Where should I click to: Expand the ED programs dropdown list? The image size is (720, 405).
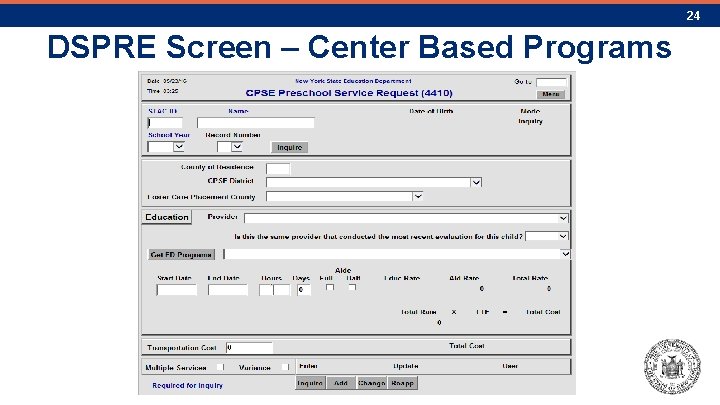click(x=565, y=254)
